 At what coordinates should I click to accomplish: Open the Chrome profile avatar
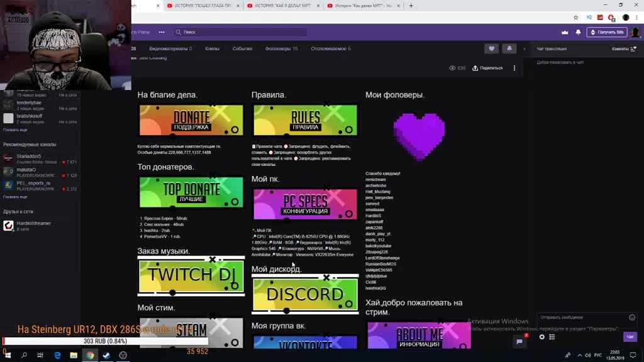coord(626,18)
